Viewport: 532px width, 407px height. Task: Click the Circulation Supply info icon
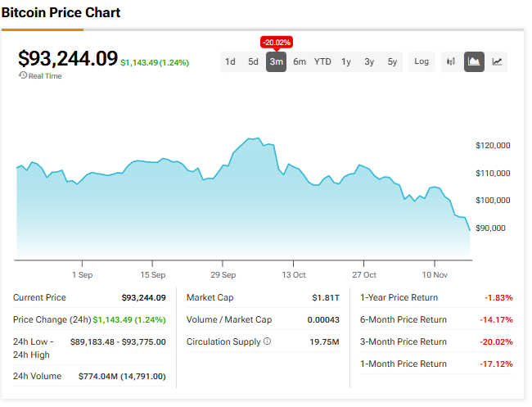pos(267,341)
